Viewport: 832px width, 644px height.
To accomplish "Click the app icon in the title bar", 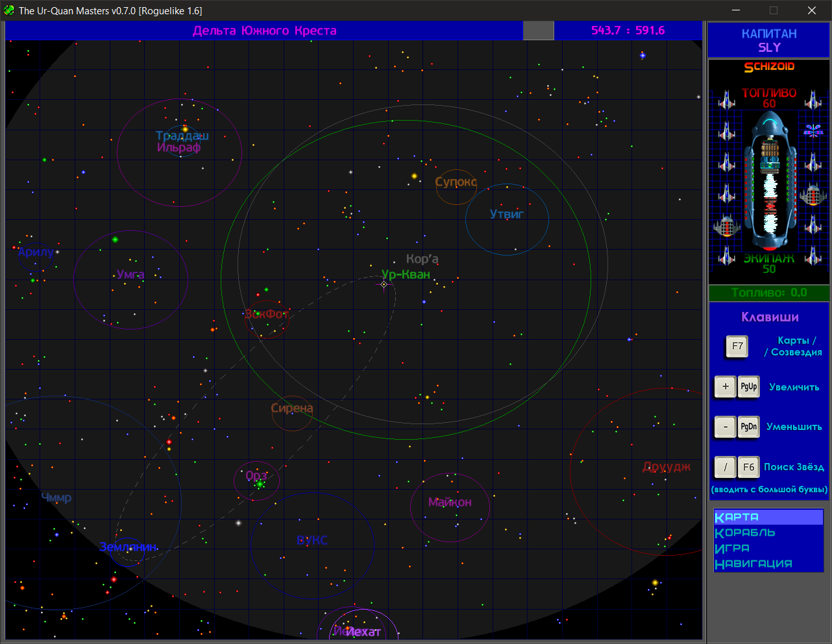I will (x=9, y=10).
